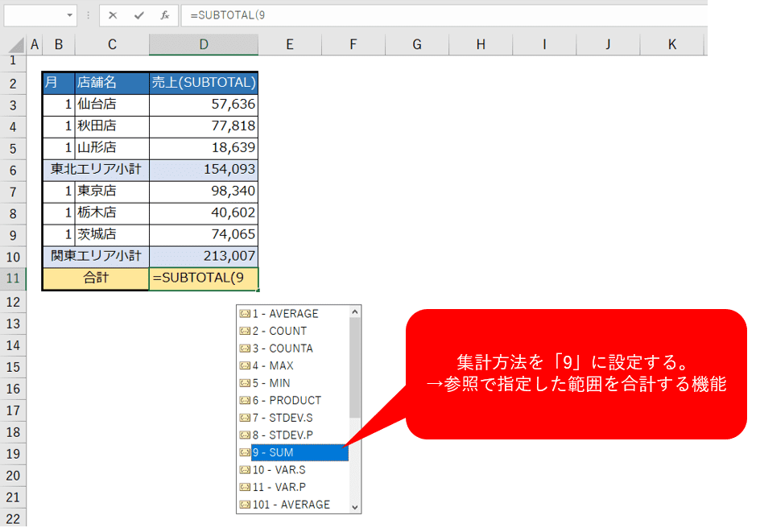The height and width of the screenshot is (532, 760).
Task: Select row 6 header
Action: 13,170
